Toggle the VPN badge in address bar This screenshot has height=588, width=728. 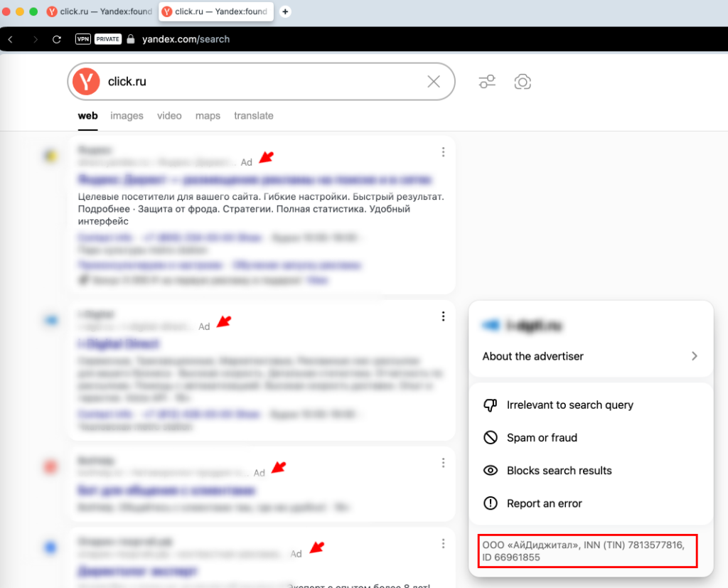click(83, 39)
